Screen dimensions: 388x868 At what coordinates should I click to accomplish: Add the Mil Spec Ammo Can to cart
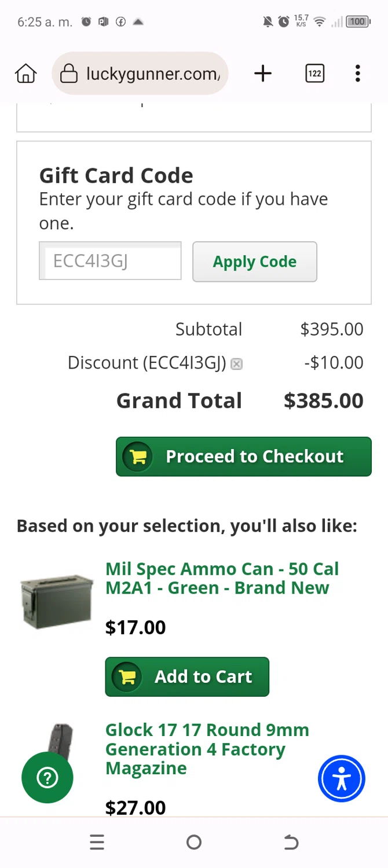click(187, 676)
